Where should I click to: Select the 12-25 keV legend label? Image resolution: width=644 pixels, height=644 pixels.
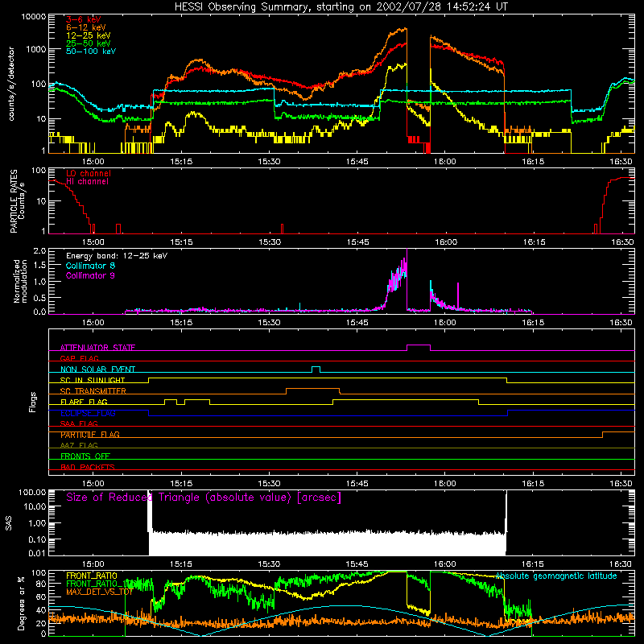89,35
